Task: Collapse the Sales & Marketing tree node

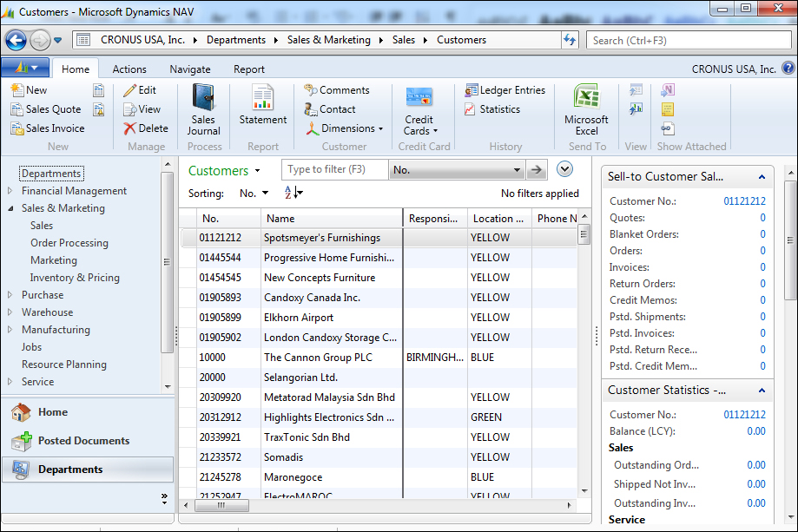Action: point(10,208)
